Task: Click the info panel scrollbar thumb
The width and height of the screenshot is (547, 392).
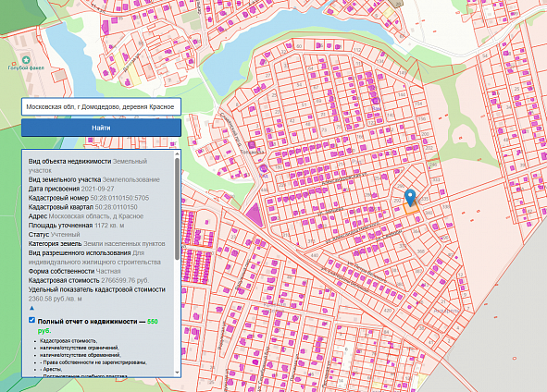Action: 177,209
